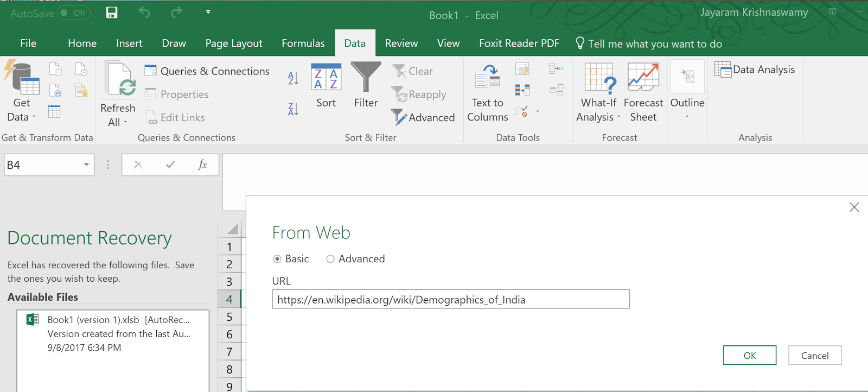Screen dimensions: 868x392
Task: Expand the Name Box dropdown
Action: (86, 165)
